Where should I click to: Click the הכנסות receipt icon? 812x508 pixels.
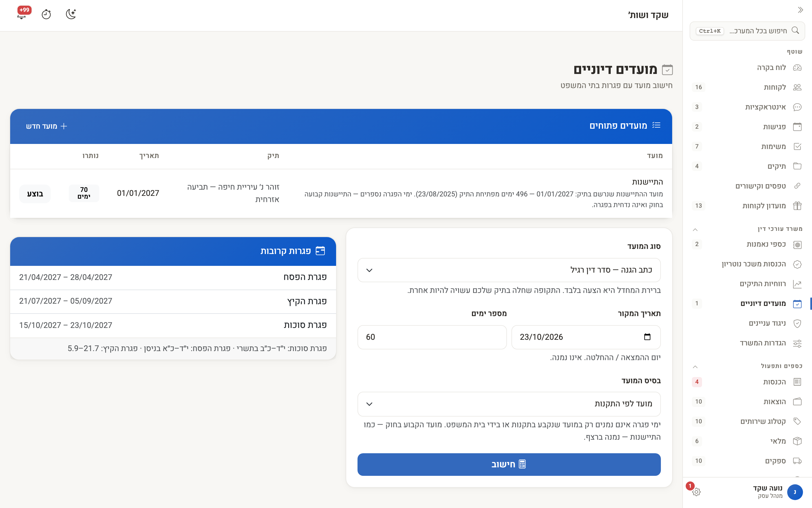pos(797,382)
